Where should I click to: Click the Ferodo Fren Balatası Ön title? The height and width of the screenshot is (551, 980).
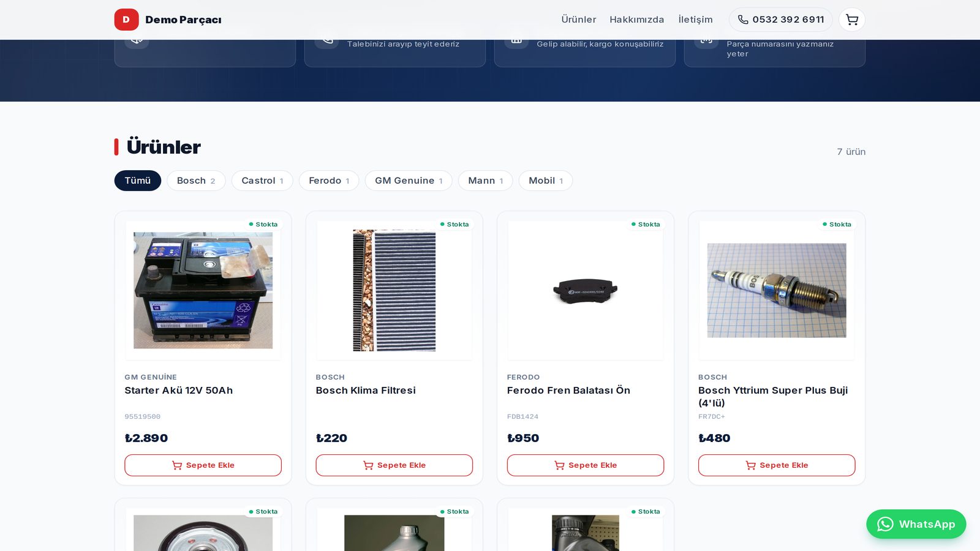(x=568, y=391)
